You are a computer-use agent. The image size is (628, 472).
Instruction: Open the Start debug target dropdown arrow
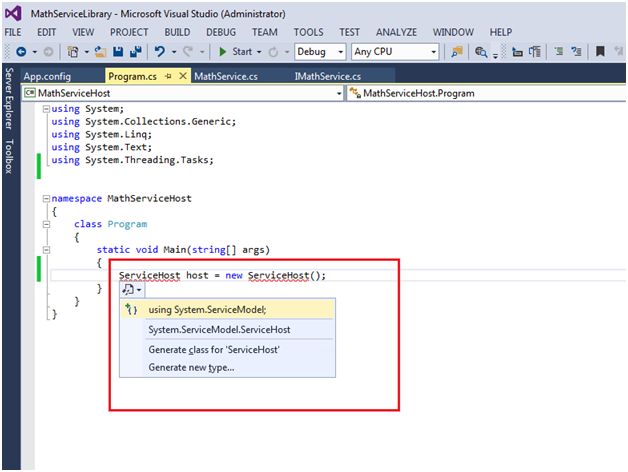pyautogui.click(x=259, y=52)
